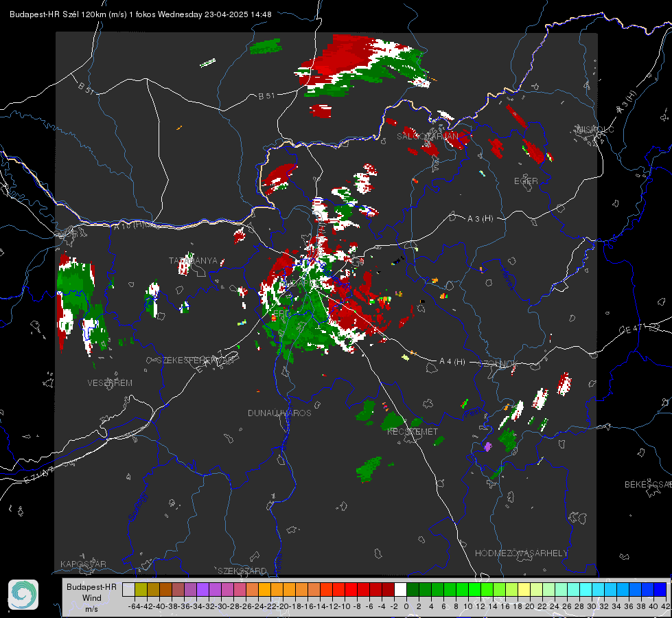This screenshot has width=672, height=618.
Task: Click the Pest county label near Kecskemét
Action: tap(473, 413)
